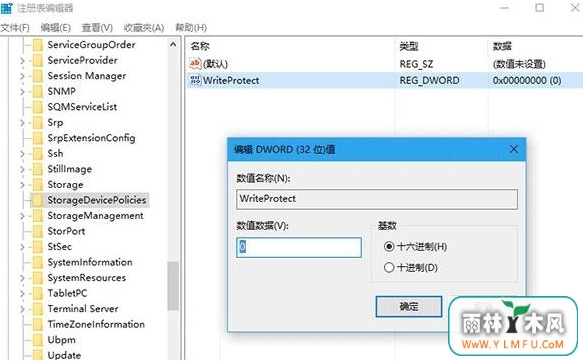
Task: Click the Terminal Server folder icon
Action: tap(38, 309)
